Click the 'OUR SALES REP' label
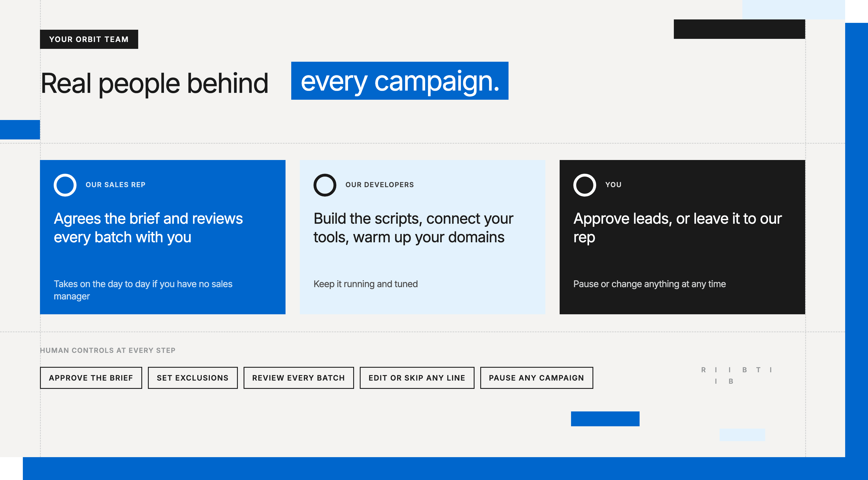Screen dimensions: 868x480 coord(116,185)
